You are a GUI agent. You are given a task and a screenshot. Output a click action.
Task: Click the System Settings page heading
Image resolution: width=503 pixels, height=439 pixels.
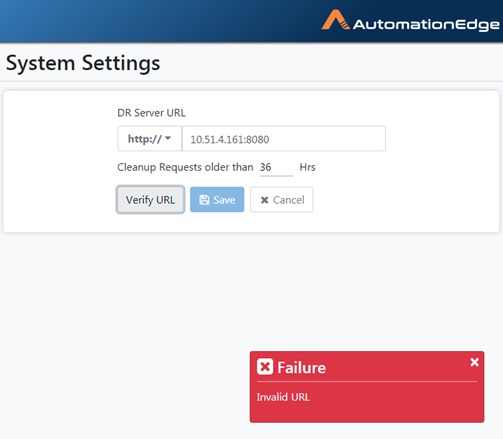(83, 63)
